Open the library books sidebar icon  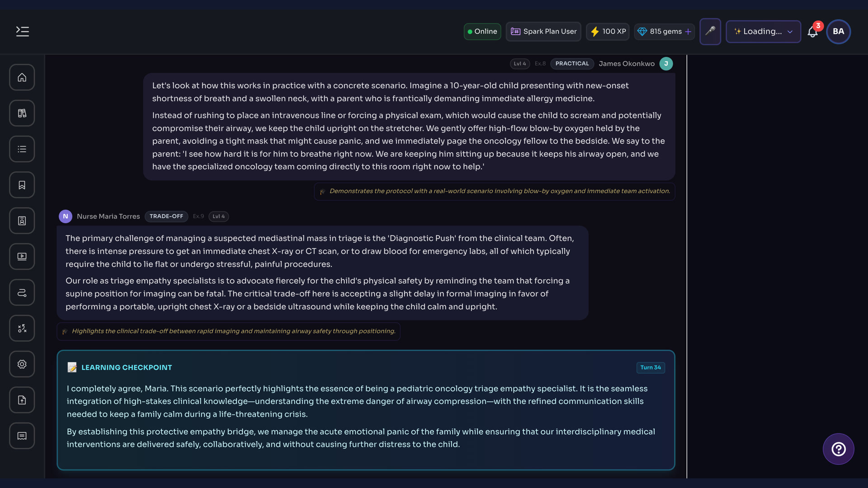pyautogui.click(x=22, y=113)
